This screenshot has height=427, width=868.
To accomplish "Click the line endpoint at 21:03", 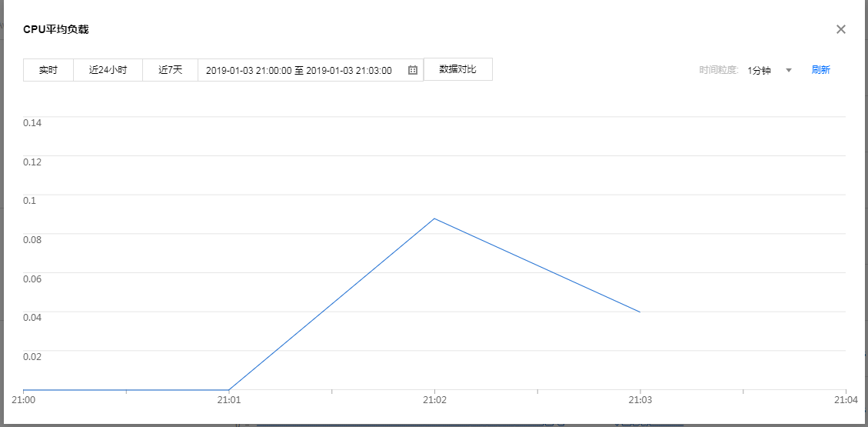I will (x=640, y=312).
